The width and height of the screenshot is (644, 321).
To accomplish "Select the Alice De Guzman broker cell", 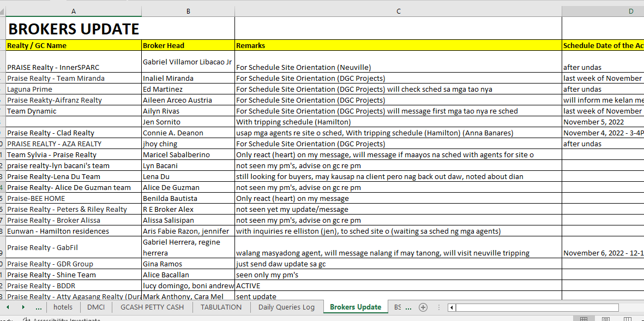I will coord(188,187).
